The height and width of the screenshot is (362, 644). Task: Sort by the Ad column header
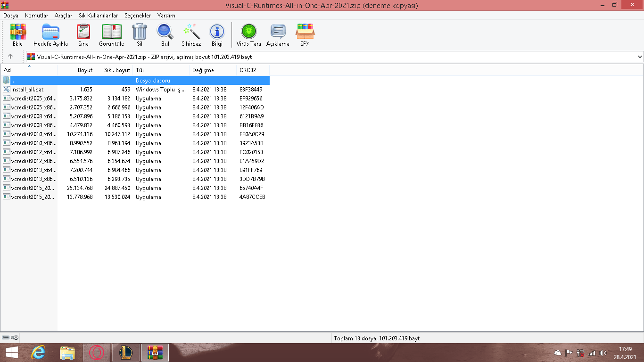point(29,70)
